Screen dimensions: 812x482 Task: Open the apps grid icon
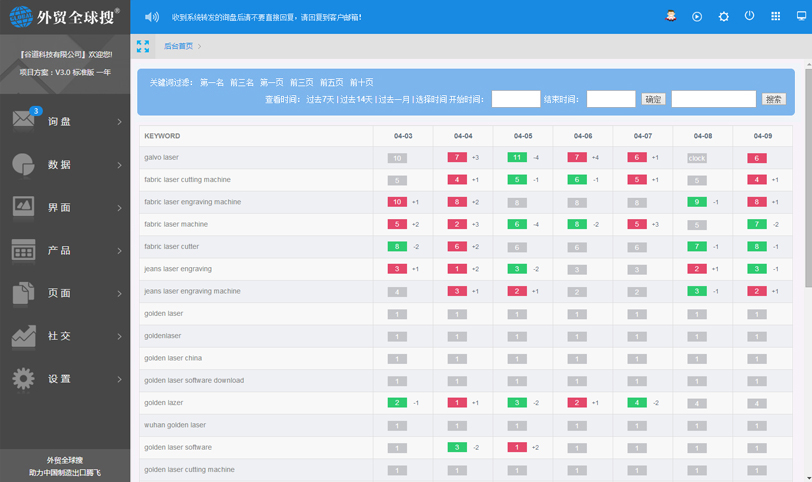[775, 17]
